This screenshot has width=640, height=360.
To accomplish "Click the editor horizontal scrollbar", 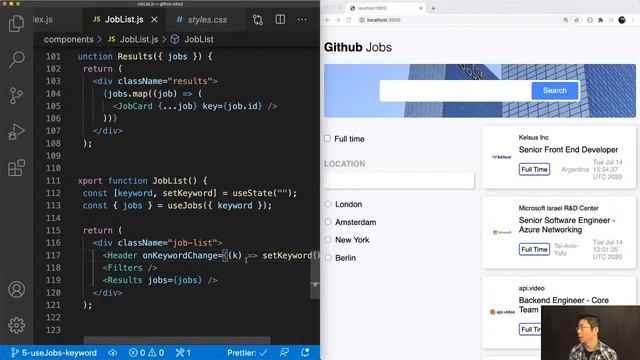I will [177, 340].
